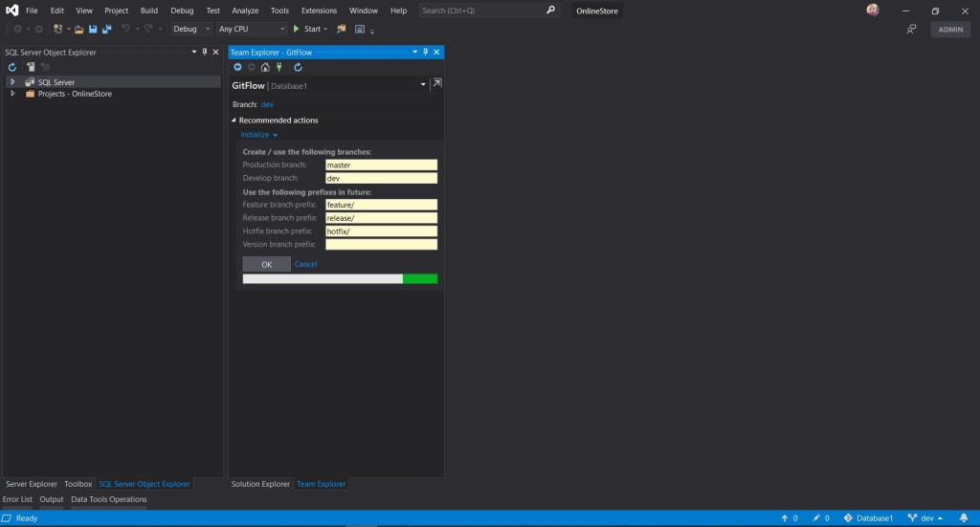Click the Add SQL Server icon
This screenshot has height=527, width=980.
point(32,67)
